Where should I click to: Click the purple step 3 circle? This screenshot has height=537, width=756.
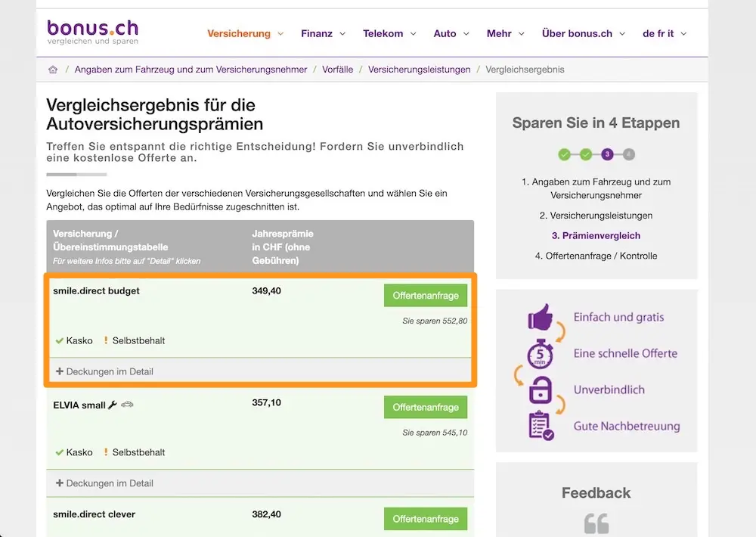coord(607,154)
